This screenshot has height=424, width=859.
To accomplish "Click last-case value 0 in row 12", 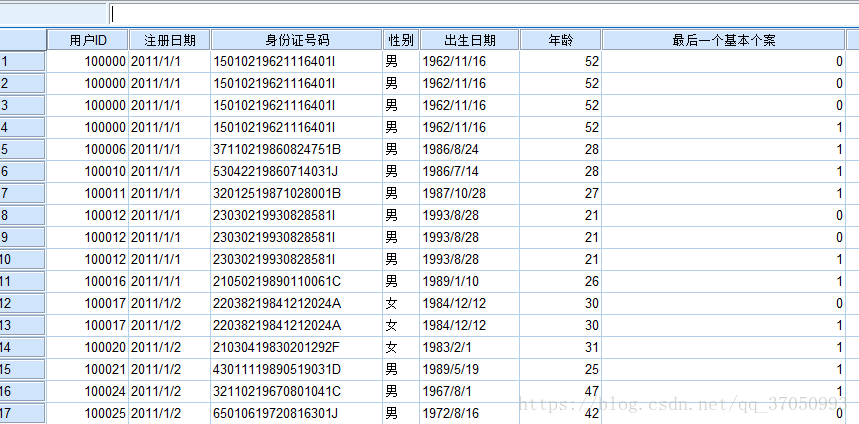I will pyautogui.click(x=723, y=303).
